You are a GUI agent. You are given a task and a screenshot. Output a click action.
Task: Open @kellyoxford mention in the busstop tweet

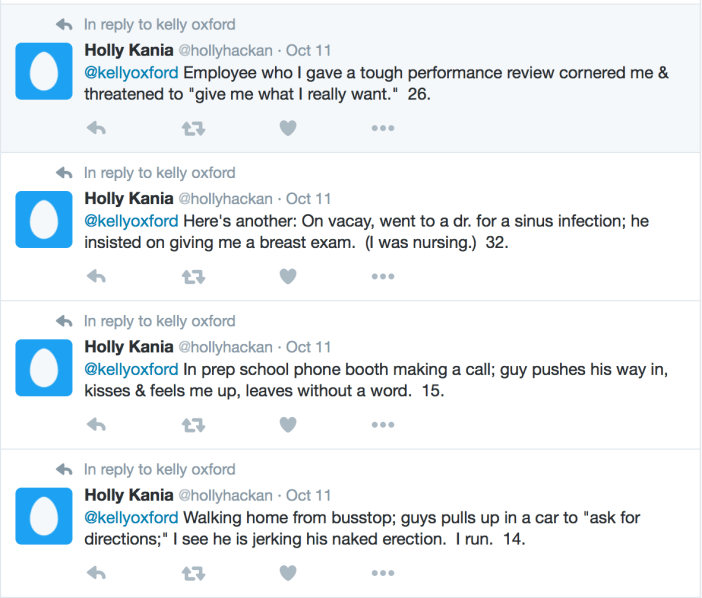point(131,517)
